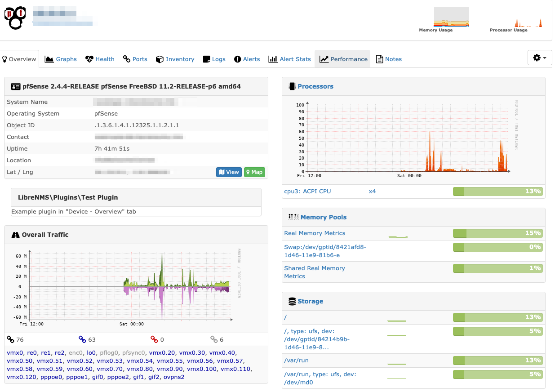The height and width of the screenshot is (392, 555).
Task: Select the Inventory cube icon
Action: click(160, 59)
